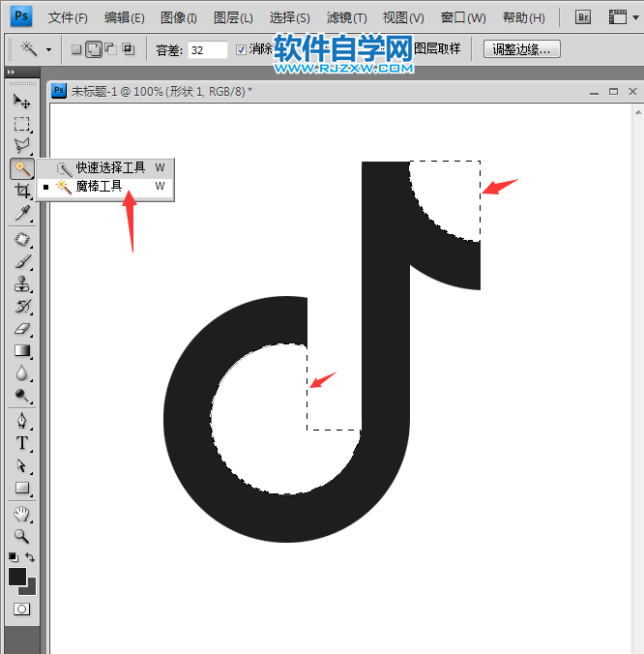The height and width of the screenshot is (654, 644).
Task: Choose Subtract from selection mode
Action: (110, 48)
